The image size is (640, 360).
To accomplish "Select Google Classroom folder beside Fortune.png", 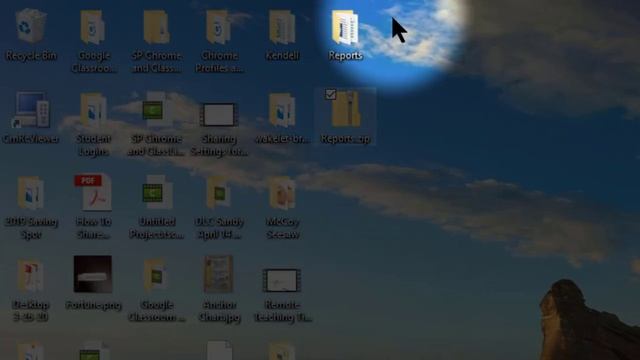I will (156, 276).
